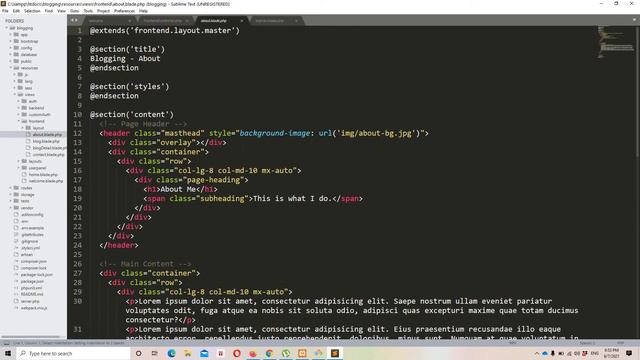Viewport: 640px width, 360px height.
Task: Open Microsoft Edge from the taskbar
Action: [x=171, y=353]
